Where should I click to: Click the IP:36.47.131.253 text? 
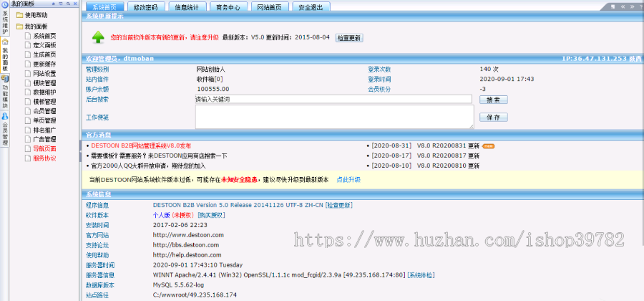coord(595,59)
